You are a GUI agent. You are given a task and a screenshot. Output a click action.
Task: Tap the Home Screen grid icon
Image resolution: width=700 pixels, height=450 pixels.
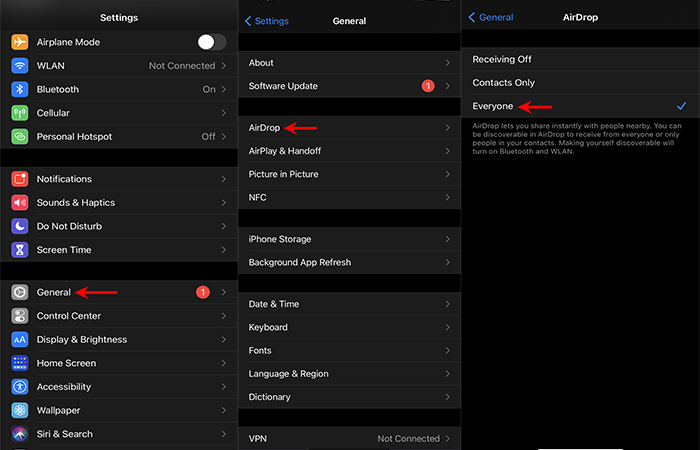(20, 363)
